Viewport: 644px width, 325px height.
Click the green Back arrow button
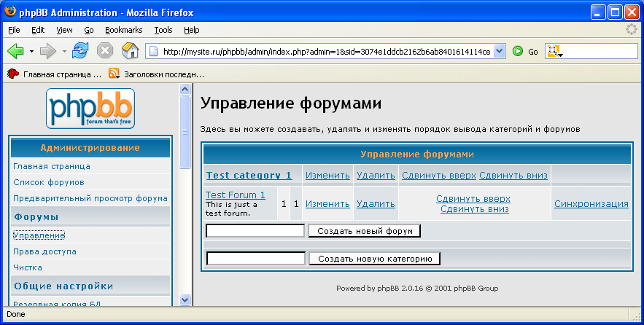15,51
